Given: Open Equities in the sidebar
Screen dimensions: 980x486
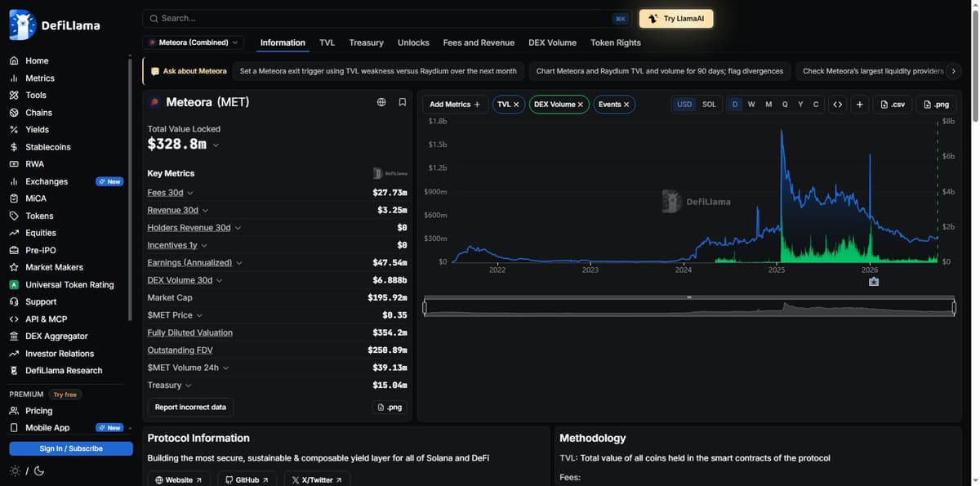Looking at the screenshot, I should coord(41,233).
